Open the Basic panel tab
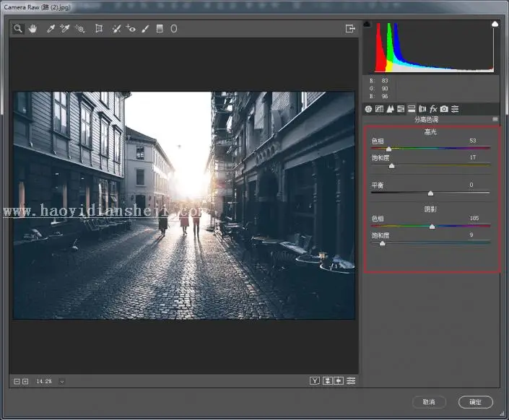Screen dimensions: 509x420 368,109
